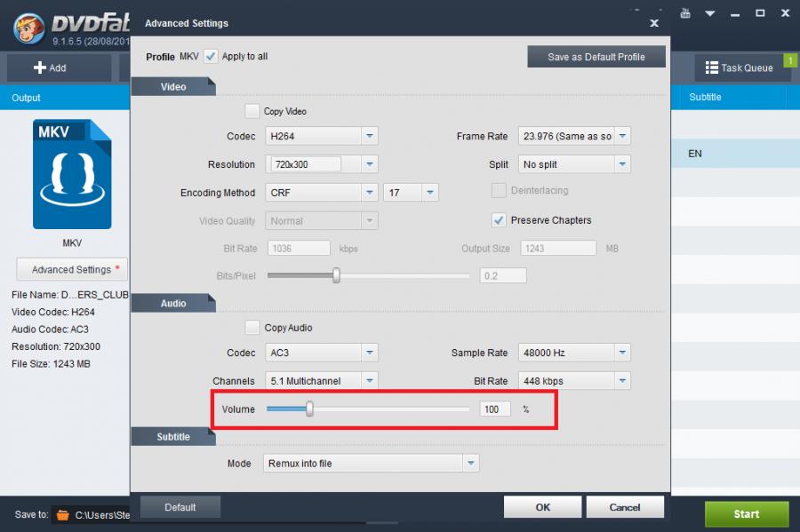Expand the Encoding Method CRF dropdown
The width and height of the screenshot is (800, 532).
(370, 193)
